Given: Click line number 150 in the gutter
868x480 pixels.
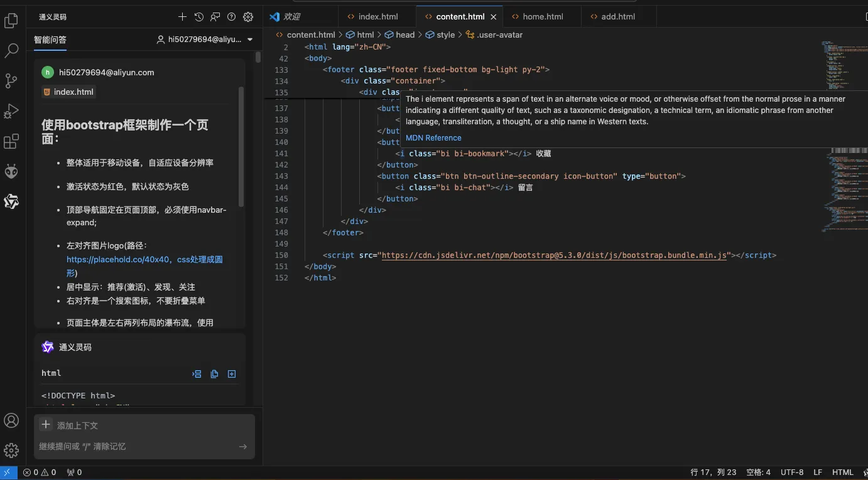Looking at the screenshot, I should [281, 255].
